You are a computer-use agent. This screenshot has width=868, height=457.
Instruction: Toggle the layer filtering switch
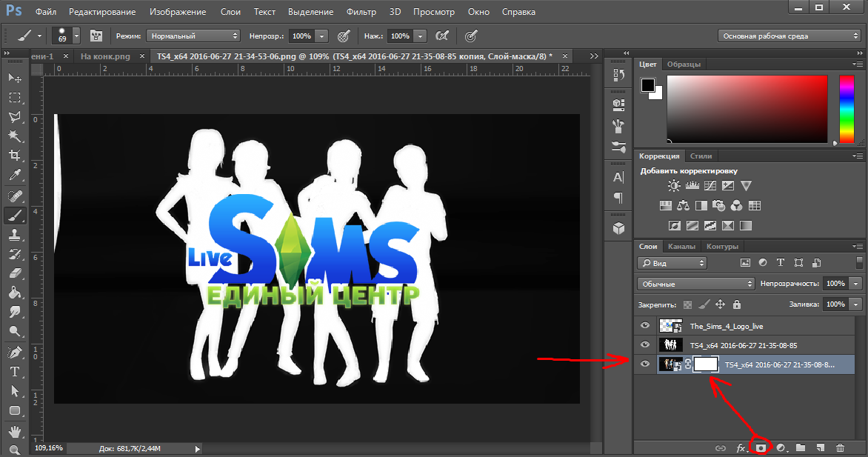pos(859,262)
